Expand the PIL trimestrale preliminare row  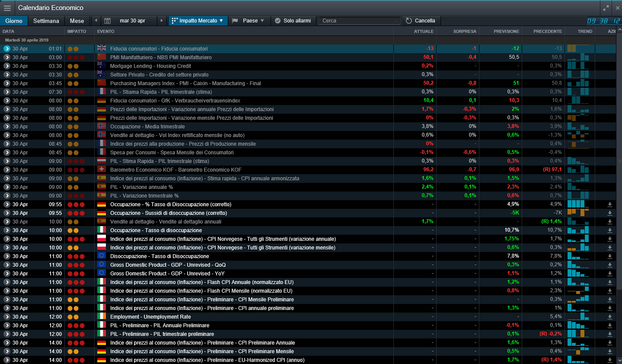pyautogui.click(x=7, y=334)
